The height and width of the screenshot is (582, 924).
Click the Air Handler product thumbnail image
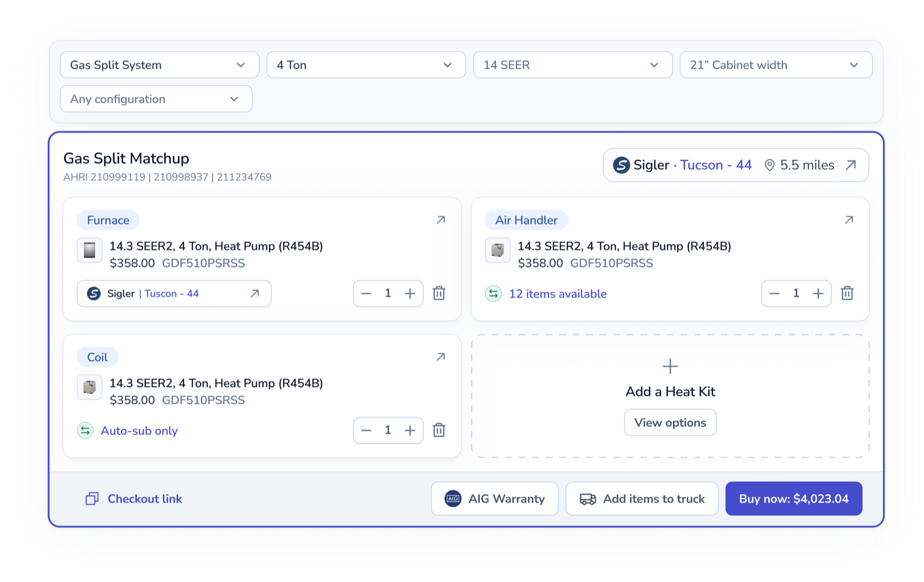(x=497, y=250)
